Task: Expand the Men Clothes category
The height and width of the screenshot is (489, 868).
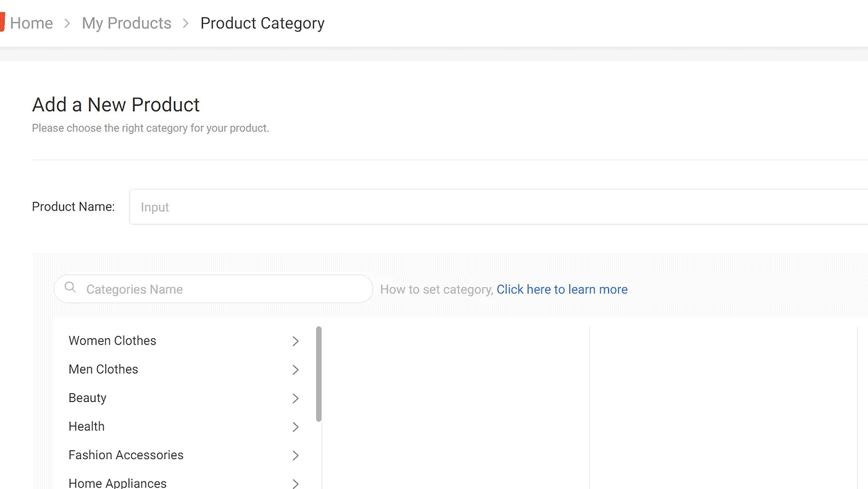Action: pos(295,369)
